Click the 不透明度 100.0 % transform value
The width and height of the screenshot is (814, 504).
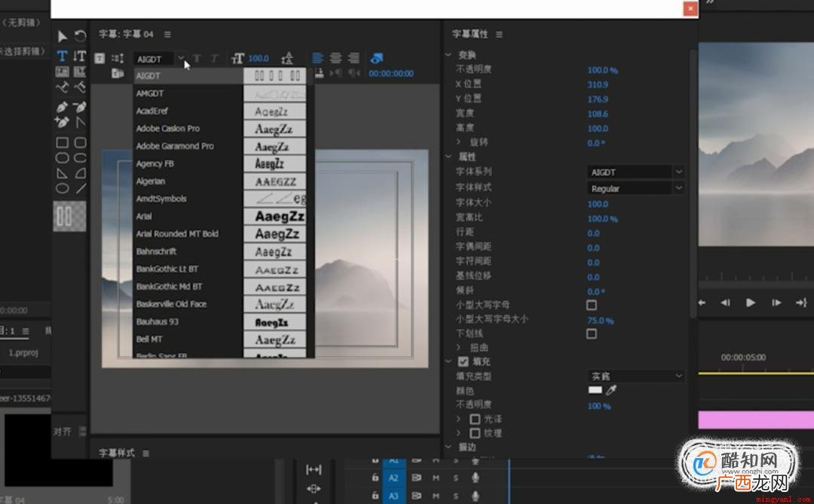tap(602, 69)
